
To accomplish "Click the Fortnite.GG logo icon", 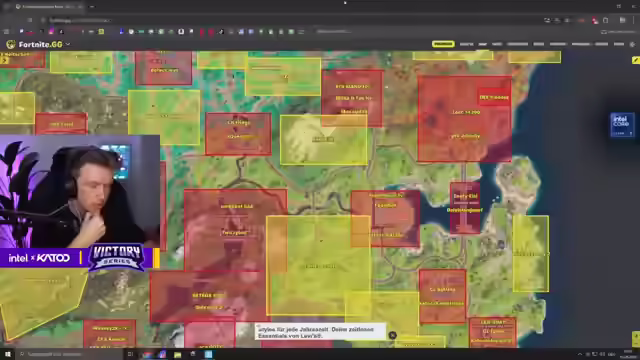I will click(x=11, y=44).
